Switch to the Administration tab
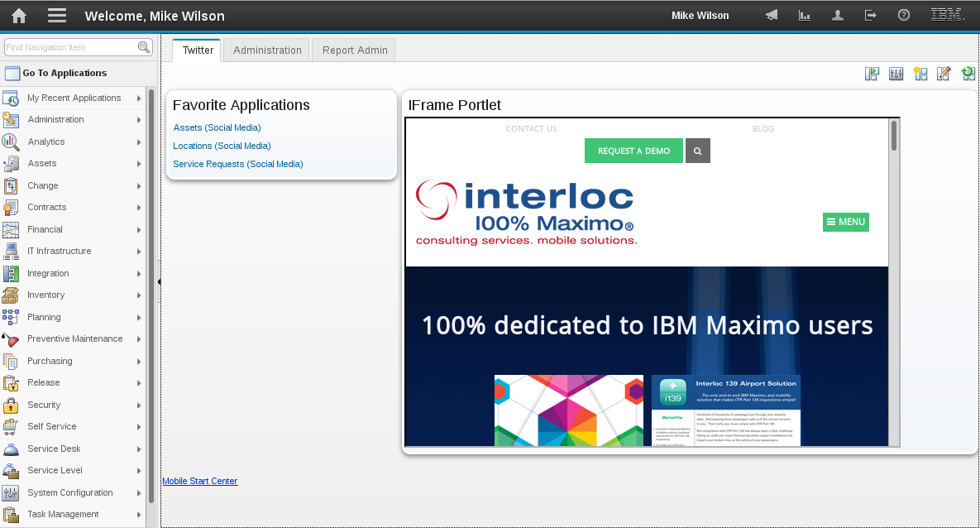The width and height of the screenshot is (980, 528). pos(265,50)
